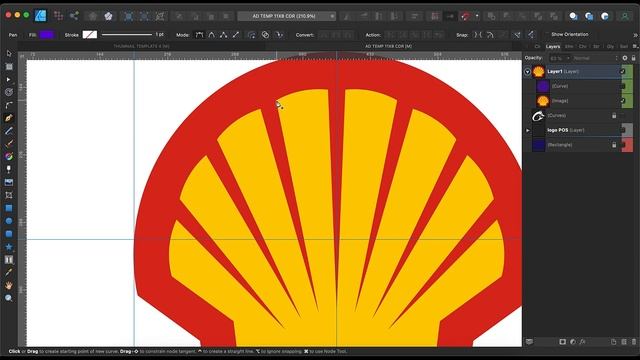
Task: Select the View hand tool
Action: pos(9,285)
